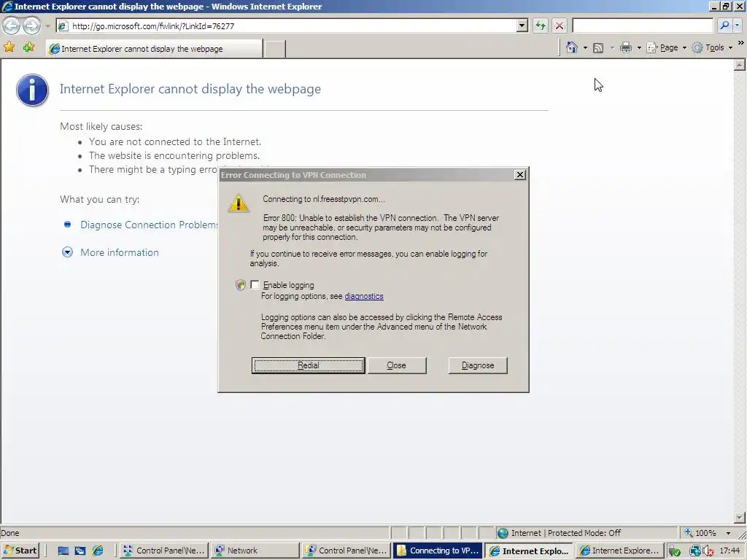Switch to Connecting to VP... taskbar button
The height and width of the screenshot is (560, 747).
(x=438, y=551)
